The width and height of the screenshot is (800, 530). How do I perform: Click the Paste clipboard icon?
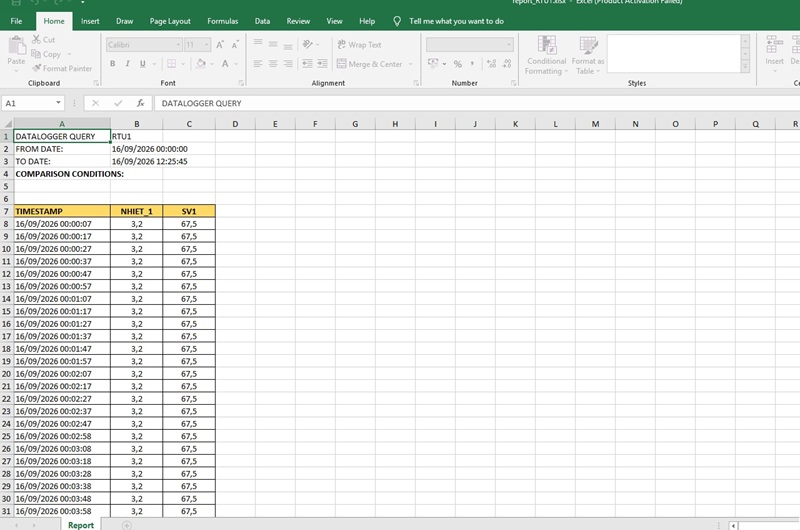pyautogui.click(x=17, y=45)
